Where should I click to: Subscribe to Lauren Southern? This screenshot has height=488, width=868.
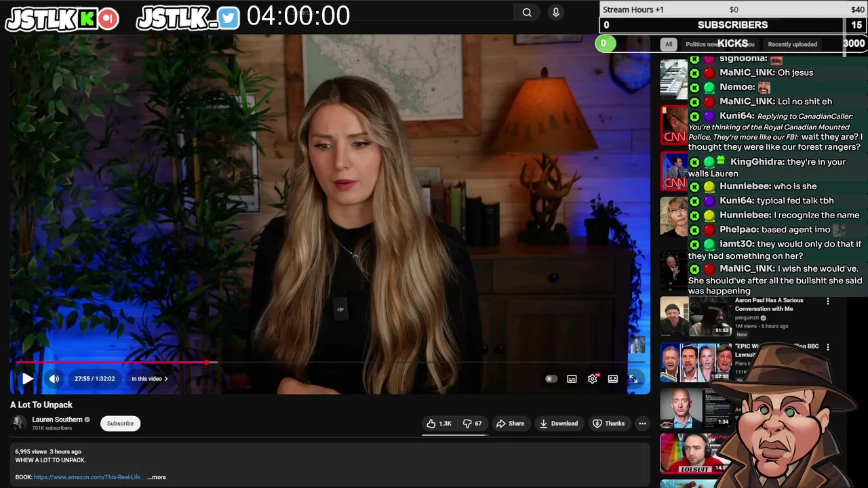click(x=120, y=424)
